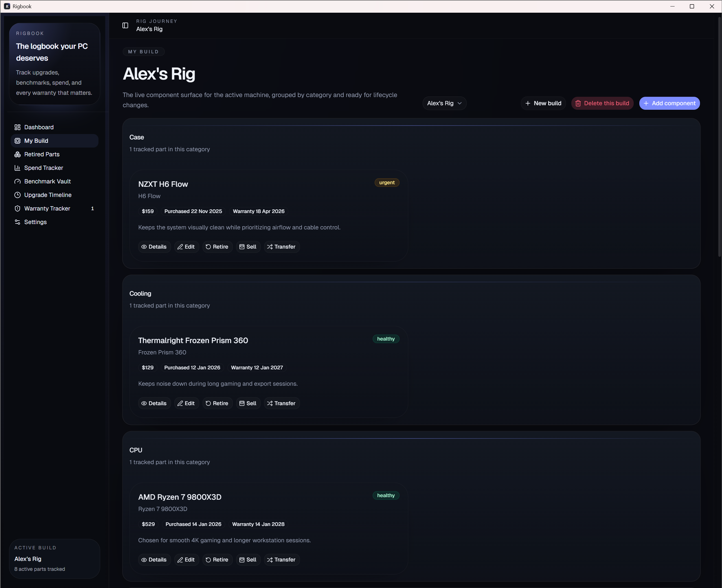Click Delete this build button
The image size is (722, 588).
click(602, 103)
